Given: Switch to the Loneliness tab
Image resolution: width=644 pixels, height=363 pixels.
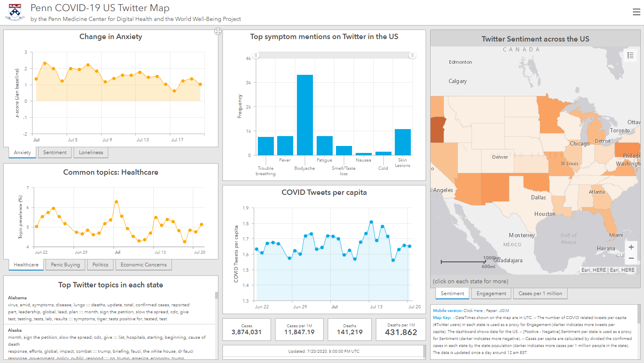Looking at the screenshot, I should pos(91,153).
